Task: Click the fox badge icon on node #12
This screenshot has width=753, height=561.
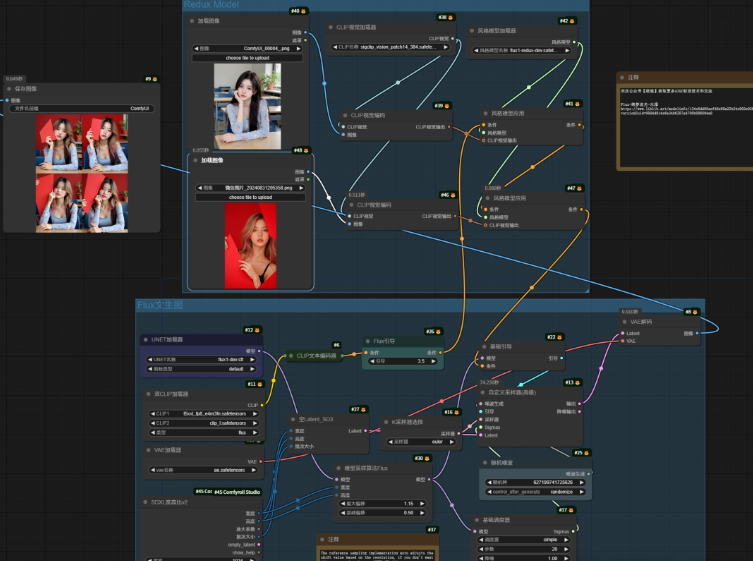Action: 257,330
